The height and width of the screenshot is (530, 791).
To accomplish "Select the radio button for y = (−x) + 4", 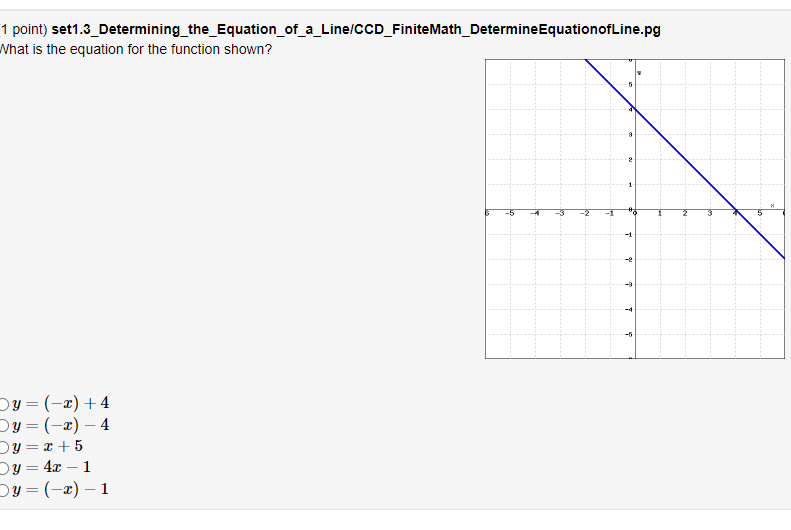I will point(3,404).
